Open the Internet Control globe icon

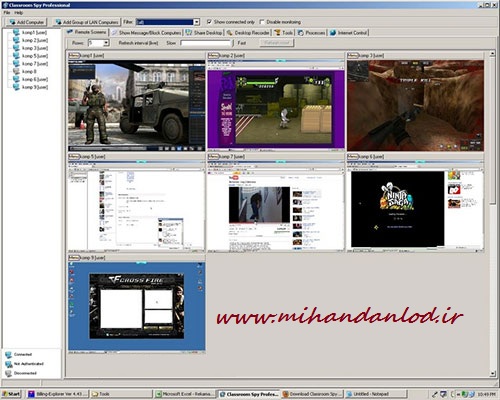(x=333, y=33)
